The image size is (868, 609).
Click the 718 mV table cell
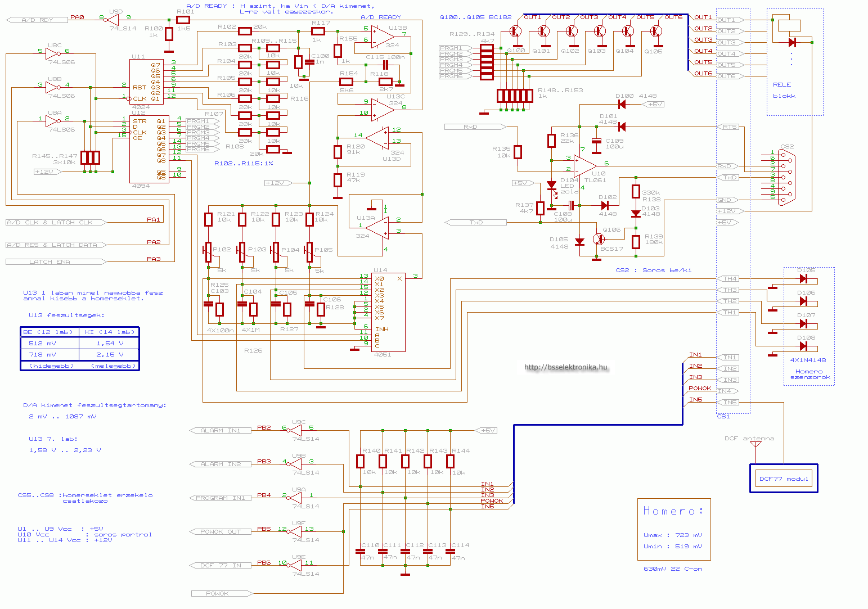(x=50, y=354)
